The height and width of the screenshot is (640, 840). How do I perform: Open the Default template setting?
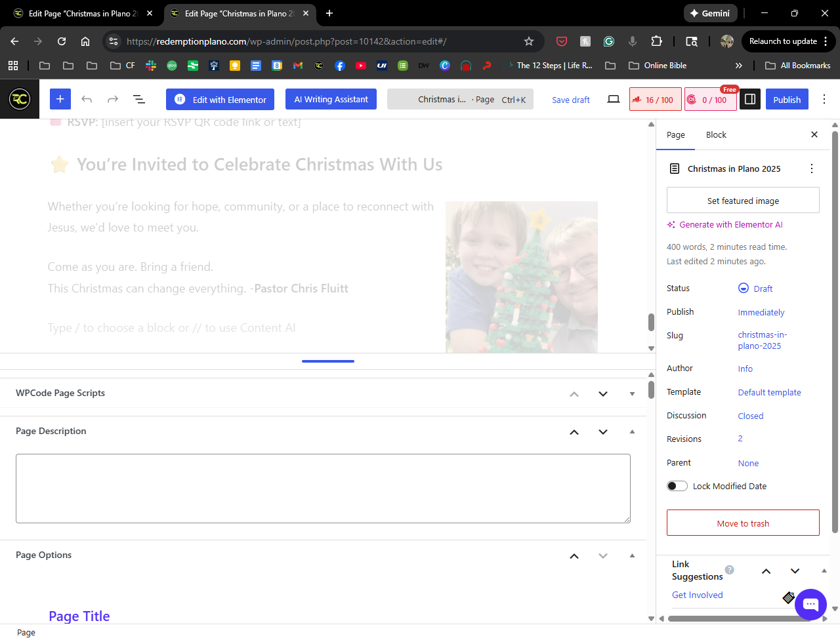pyautogui.click(x=769, y=392)
